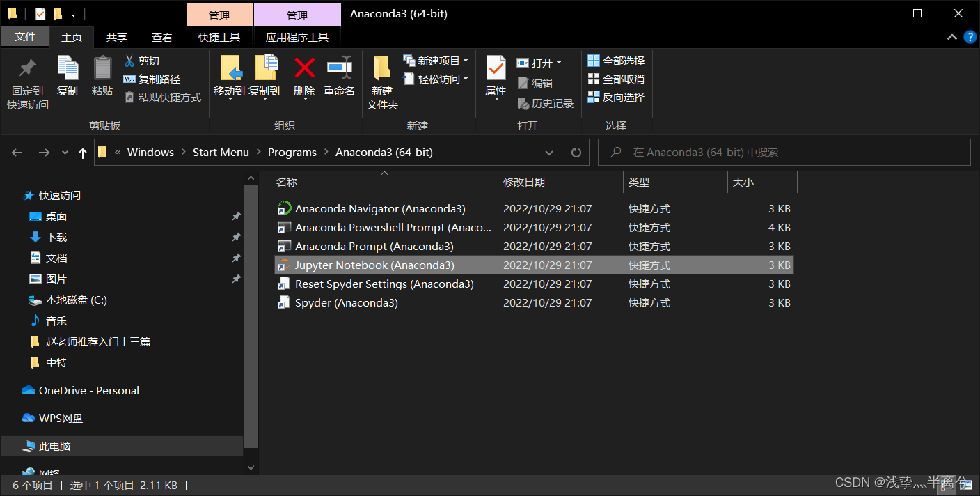980x496 pixels.
Task: Click the search box in Anaconda3 folder
Action: (784, 152)
